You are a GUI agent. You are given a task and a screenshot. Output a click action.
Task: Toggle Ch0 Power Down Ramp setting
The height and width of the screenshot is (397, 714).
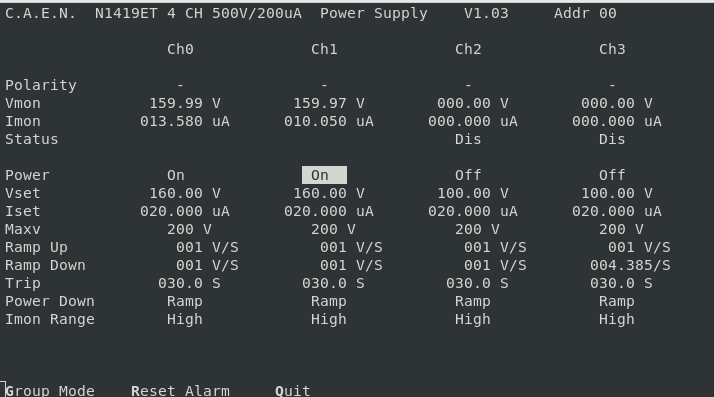(x=184, y=301)
